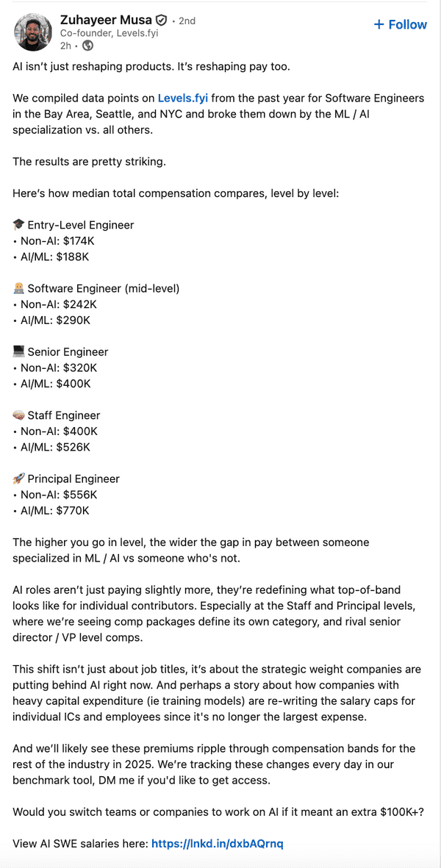Click the rocket emoji by Principal Engineer

pyautogui.click(x=18, y=478)
